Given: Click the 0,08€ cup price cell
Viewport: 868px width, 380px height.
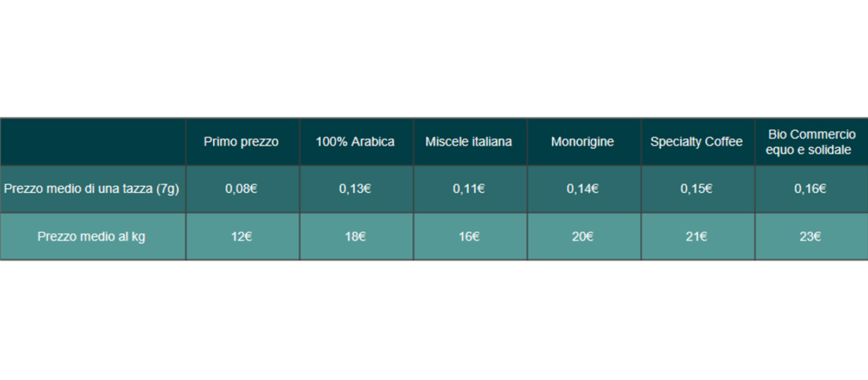Looking at the screenshot, I should pyautogui.click(x=242, y=189).
